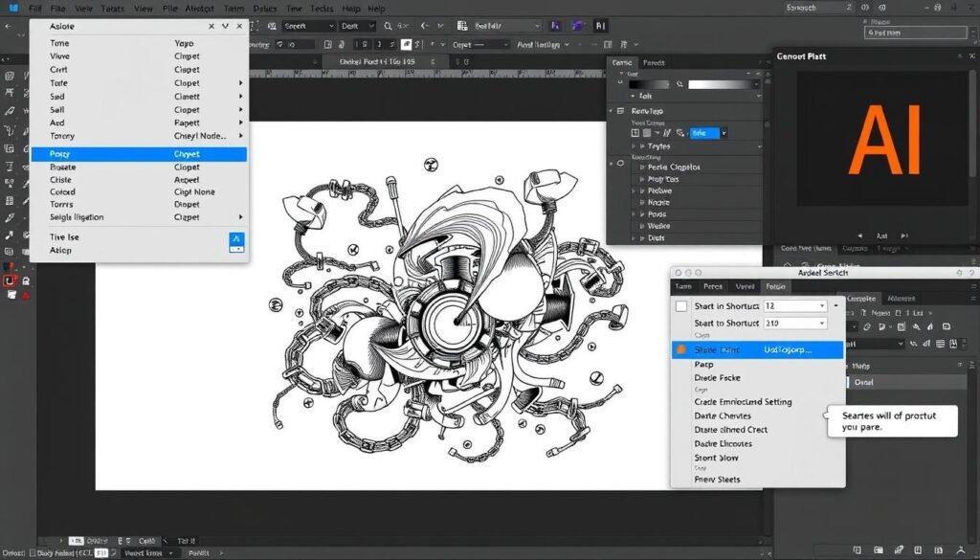Click the orange swatch on the highlighted Slate row
Image resolution: width=980 pixels, height=560 pixels.
[x=681, y=350]
